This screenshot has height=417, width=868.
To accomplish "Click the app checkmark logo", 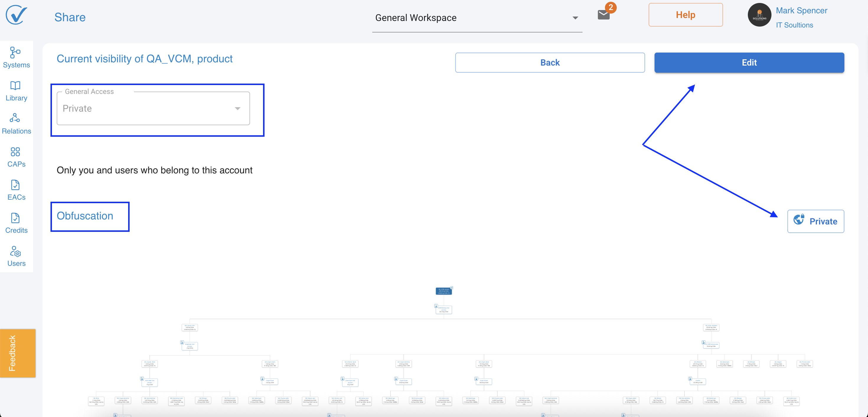I will tap(16, 15).
